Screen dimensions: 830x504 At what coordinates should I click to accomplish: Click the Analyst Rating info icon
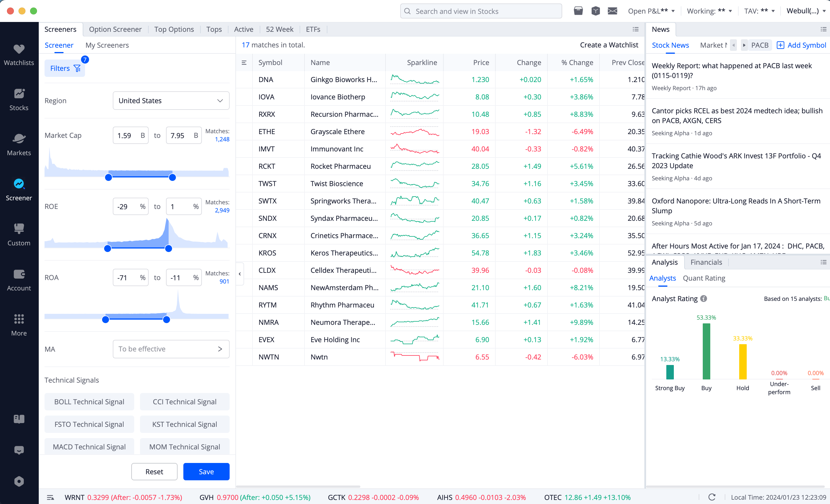[704, 299]
